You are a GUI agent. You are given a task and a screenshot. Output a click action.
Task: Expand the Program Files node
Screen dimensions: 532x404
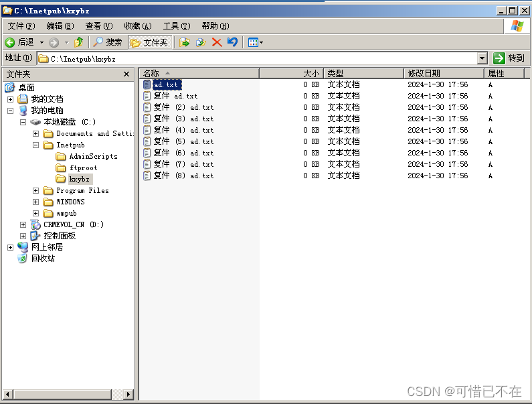(x=35, y=190)
